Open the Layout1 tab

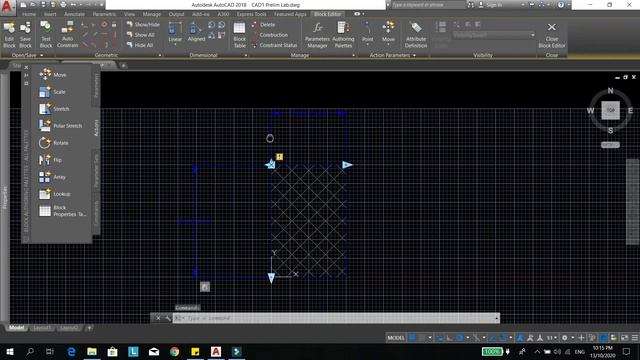pos(42,328)
